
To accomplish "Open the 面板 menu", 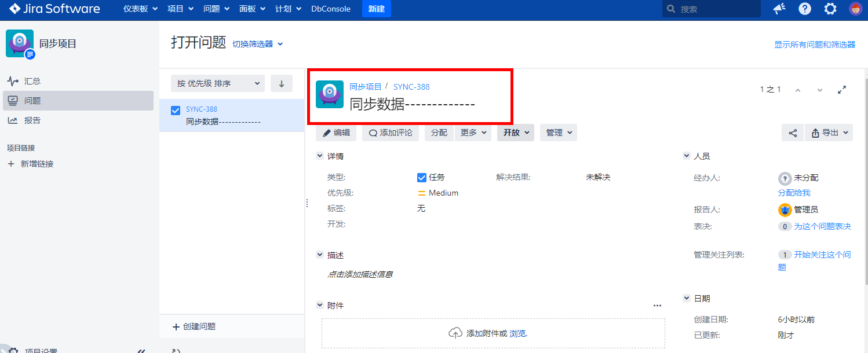I will [x=252, y=9].
